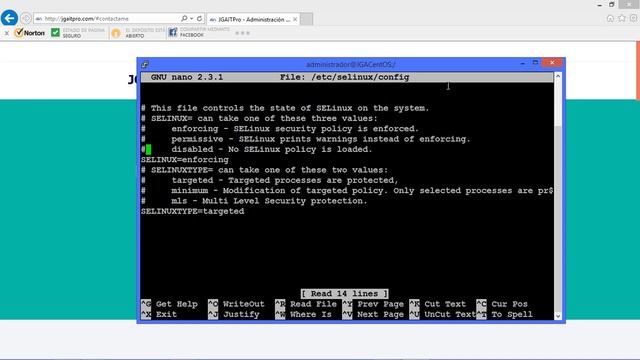Minimize the PuTTY terminal window
This screenshot has height=360, width=640.
coord(522,63)
